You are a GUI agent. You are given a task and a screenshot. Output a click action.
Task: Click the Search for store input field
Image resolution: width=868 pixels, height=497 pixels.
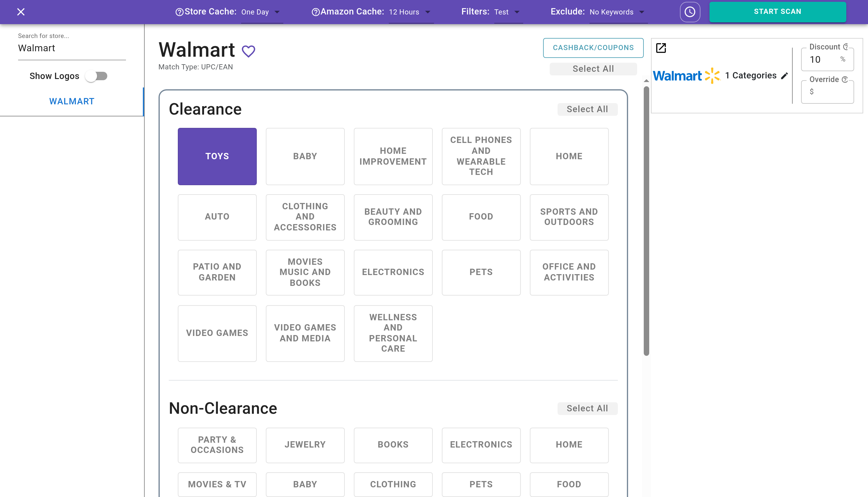click(72, 48)
